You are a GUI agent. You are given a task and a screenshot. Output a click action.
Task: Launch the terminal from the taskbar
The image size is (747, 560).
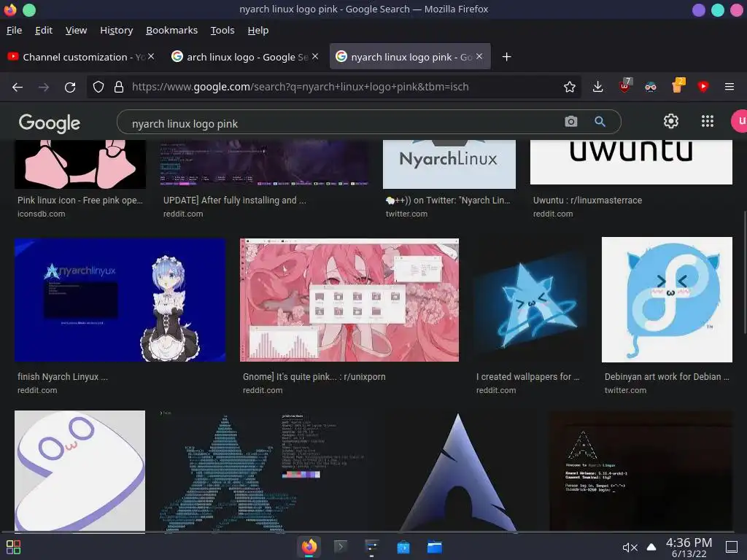[340, 547]
